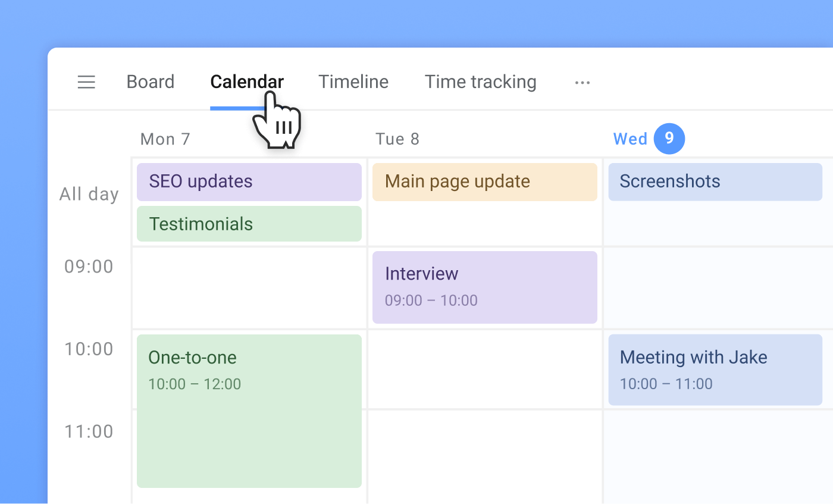Click the three-dot more options icon
833x504 pixels.
coord(582,83)
